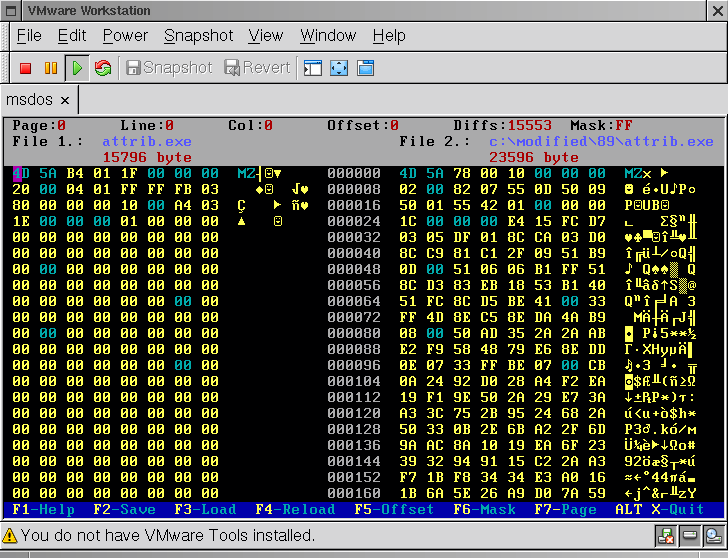
Task: Open the window menu icon in title bar
Action: (11, 11)
